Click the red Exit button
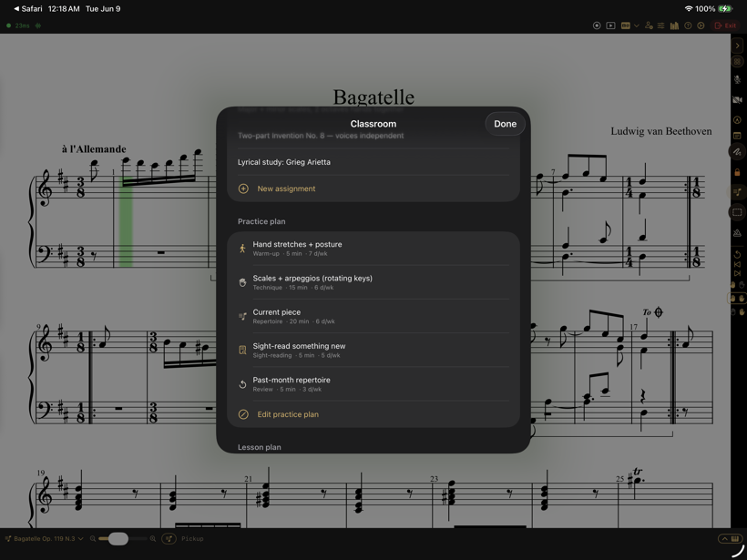 pos(725,25)
